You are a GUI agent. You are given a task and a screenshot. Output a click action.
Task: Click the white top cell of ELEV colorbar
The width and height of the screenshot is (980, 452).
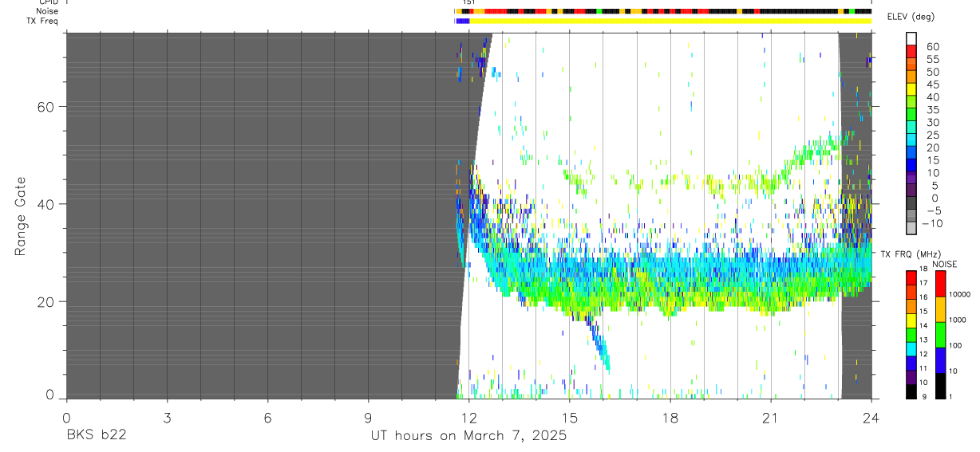point(911,38)
